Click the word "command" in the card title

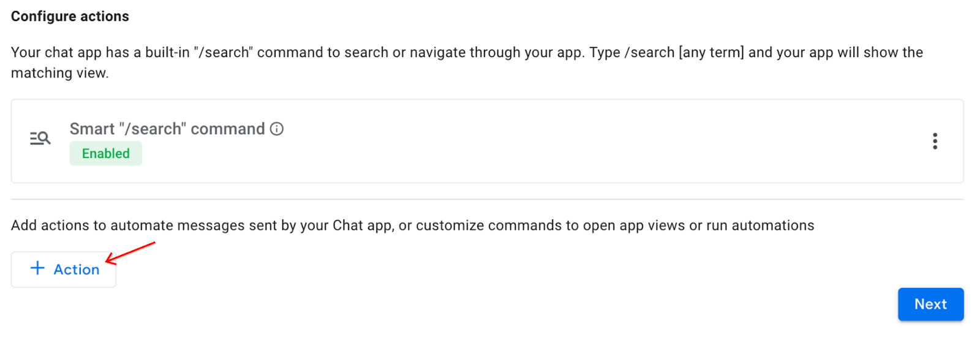point(228,129)
